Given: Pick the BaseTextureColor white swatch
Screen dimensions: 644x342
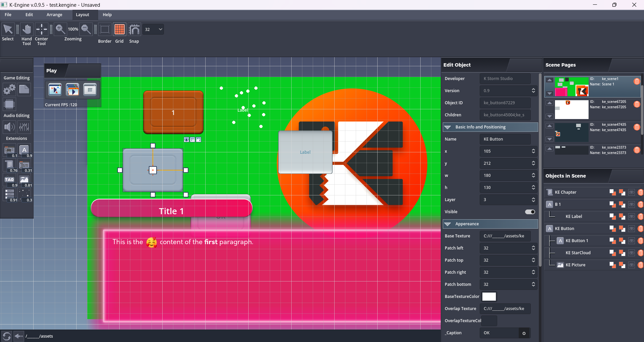Looking at the screenshot, I should pos(489,297).
